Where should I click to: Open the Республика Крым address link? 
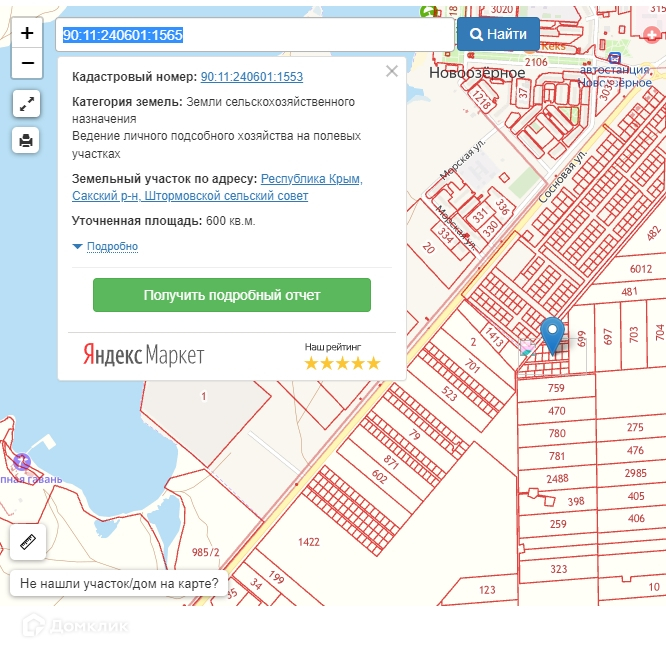pos(311,179)
